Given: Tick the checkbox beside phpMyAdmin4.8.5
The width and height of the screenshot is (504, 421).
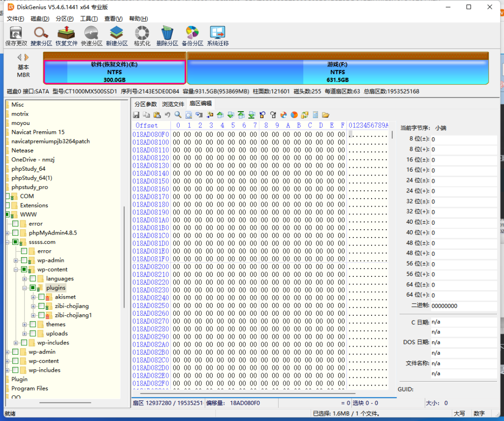Looking at the screenshot, I should point(16,233).
